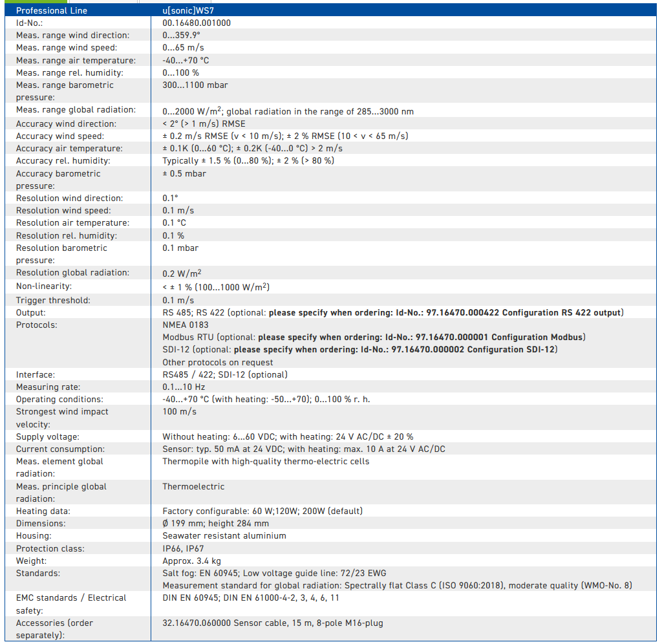The height and width of the screenshot is (644, 662).
Task: Select the 'Salt fog: EN 60945' standards line
Action: pos(274,573)
